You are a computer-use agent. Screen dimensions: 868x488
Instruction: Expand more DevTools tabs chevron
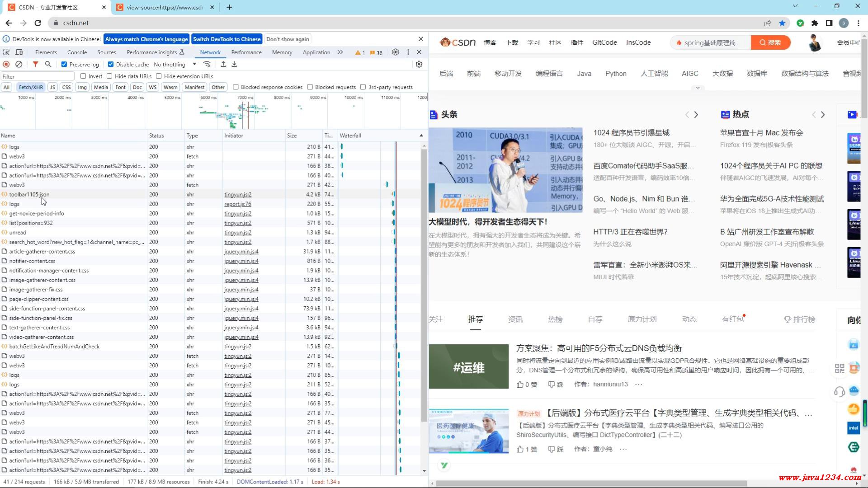340,52
